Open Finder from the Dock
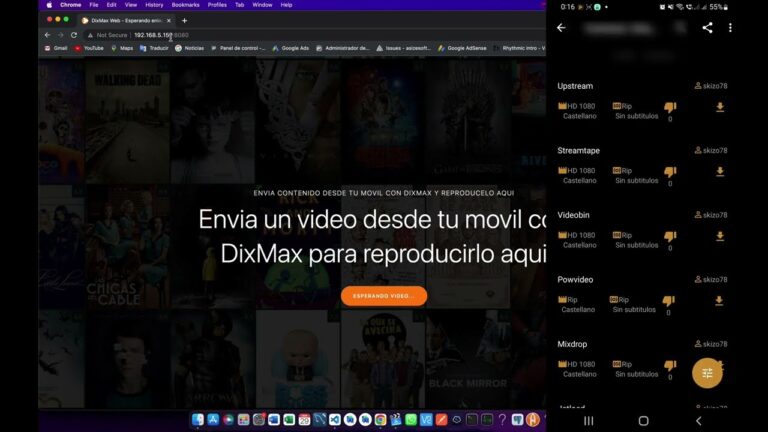 click(x=198, y=419)
